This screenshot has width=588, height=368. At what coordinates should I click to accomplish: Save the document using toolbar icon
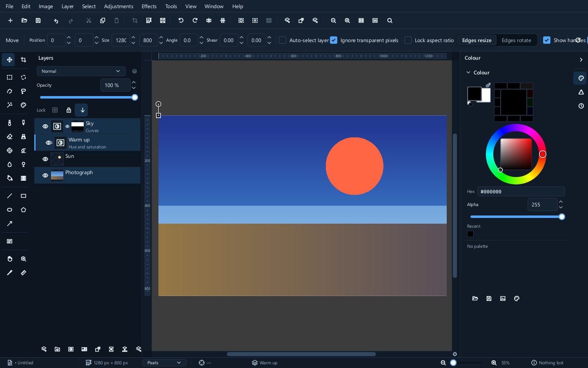38,20
